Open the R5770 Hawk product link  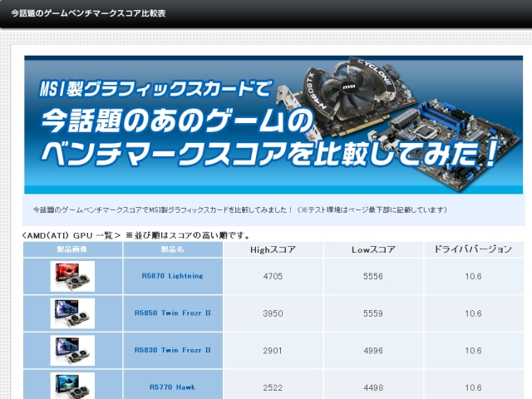[x=172, y=387]
